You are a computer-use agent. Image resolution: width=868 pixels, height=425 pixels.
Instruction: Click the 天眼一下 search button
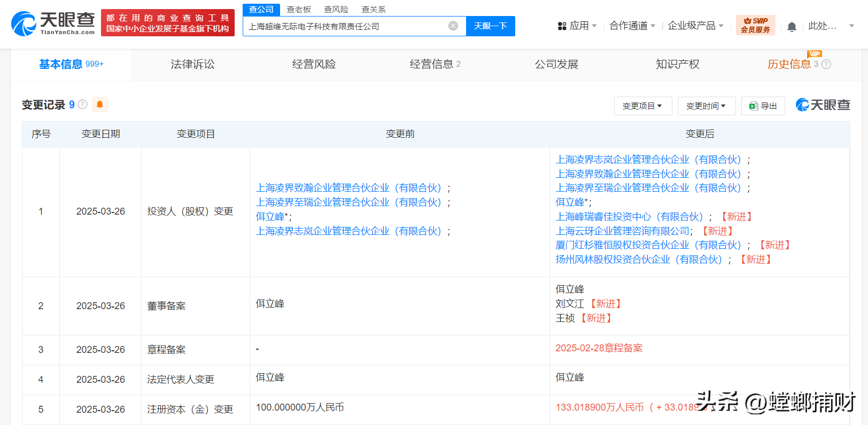click(x=491, y=26)
